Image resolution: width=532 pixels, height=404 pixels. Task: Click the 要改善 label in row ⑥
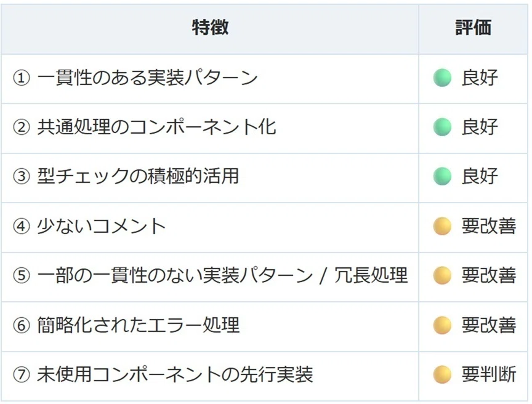tap(489, 325)
